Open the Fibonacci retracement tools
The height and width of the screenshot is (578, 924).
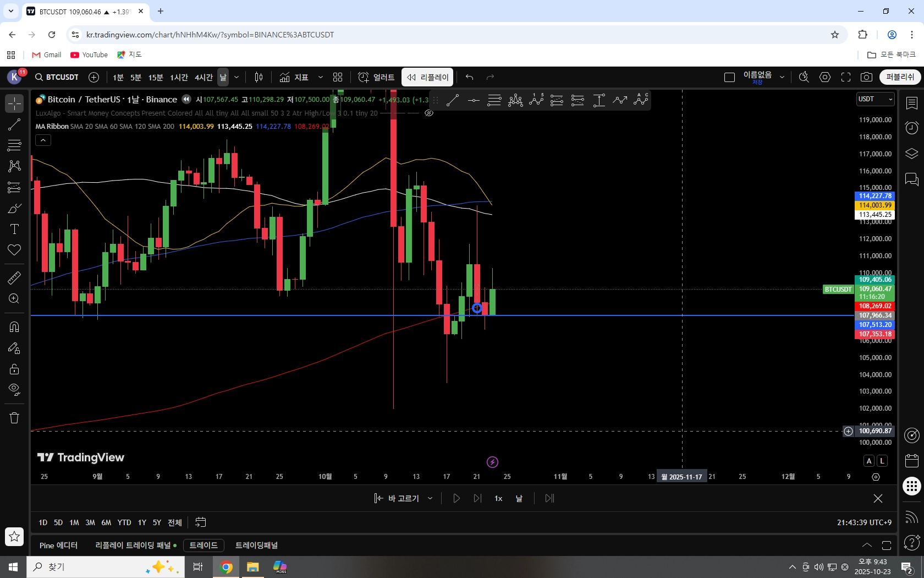[14, 145]
